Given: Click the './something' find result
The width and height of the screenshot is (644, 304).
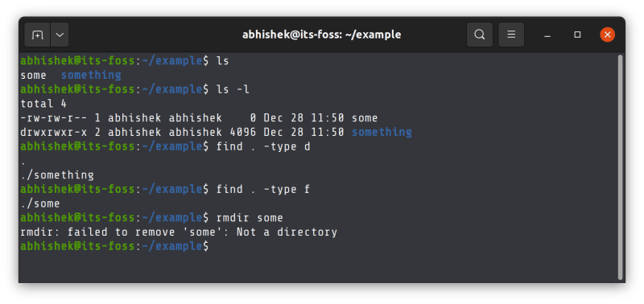Looking at the screenshot, I should [57, 175].
